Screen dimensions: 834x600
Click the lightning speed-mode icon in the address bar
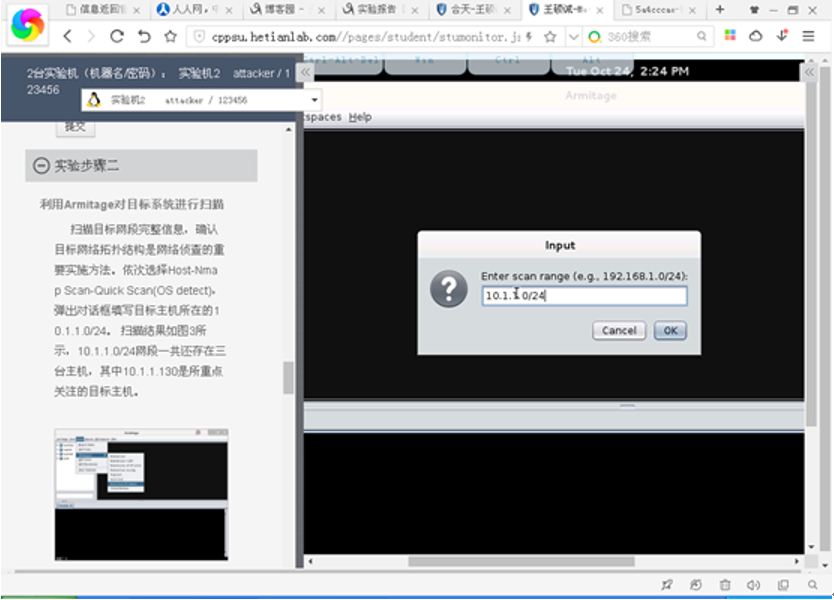(x=529, y=36)
